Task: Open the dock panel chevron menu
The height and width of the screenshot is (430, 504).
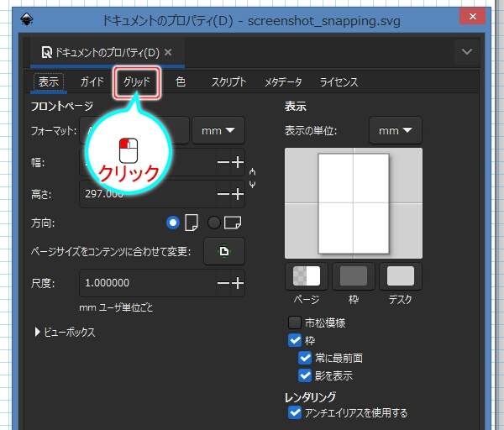Action: (467, 51)
